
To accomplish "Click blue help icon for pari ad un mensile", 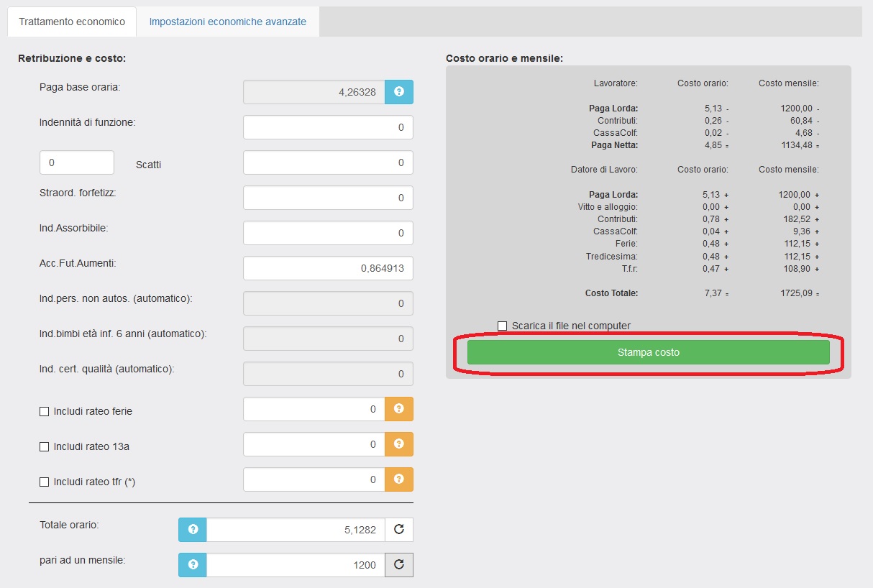I will (x=193, y=565).
